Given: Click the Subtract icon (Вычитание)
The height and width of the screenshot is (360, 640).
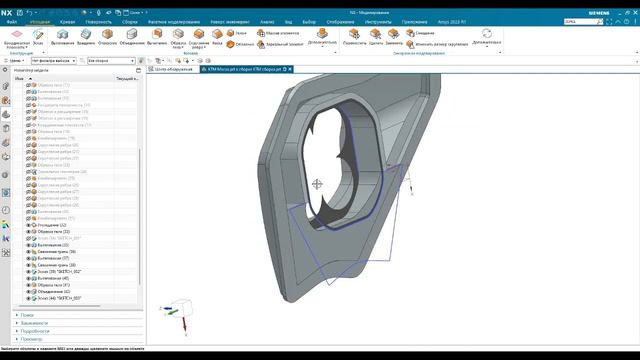Looking at the screenshot, I should click(157, 34).
